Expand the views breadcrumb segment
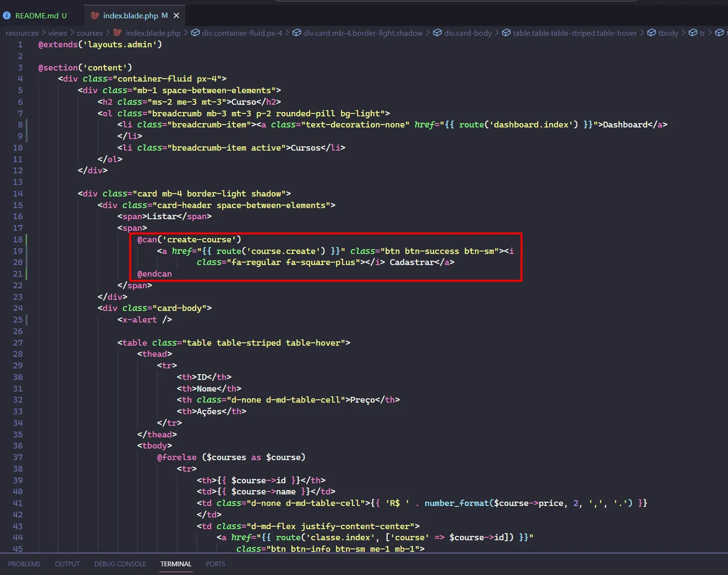728x575 pixels. 57,33
